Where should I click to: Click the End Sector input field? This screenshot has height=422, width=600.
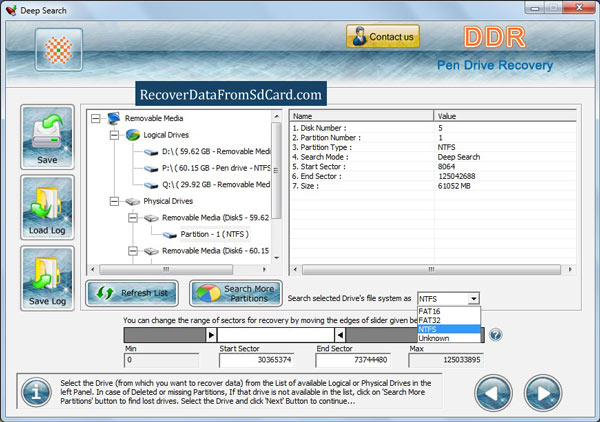pyautogui.click(x=353, y=360)
